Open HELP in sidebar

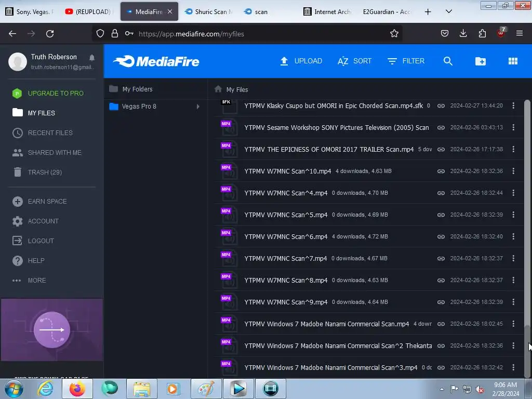29,261
